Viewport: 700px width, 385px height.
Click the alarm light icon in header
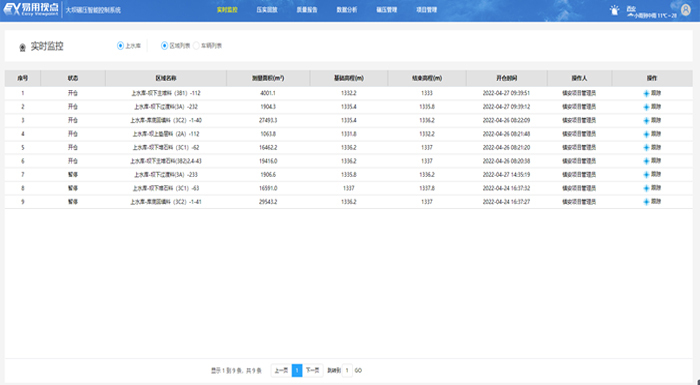point(615,10)
